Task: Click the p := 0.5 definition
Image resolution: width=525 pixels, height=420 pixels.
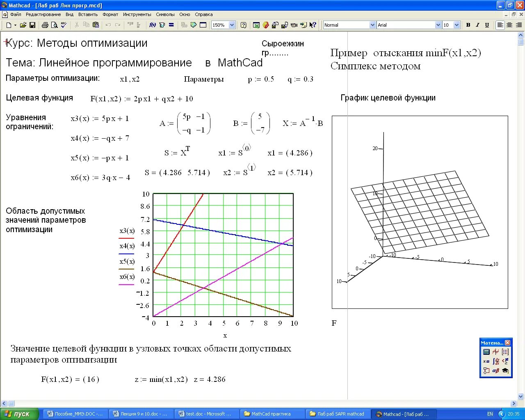Action: (261, 79)
